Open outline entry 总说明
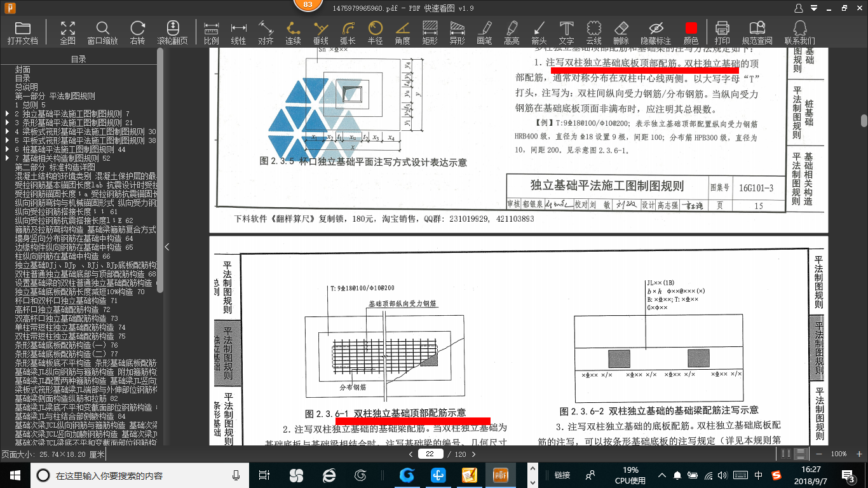 27,87
